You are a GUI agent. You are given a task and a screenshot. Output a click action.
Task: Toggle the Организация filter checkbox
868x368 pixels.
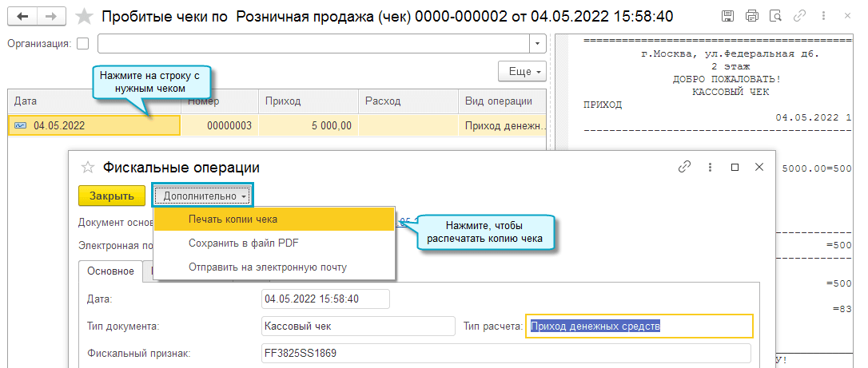point(82,44)
